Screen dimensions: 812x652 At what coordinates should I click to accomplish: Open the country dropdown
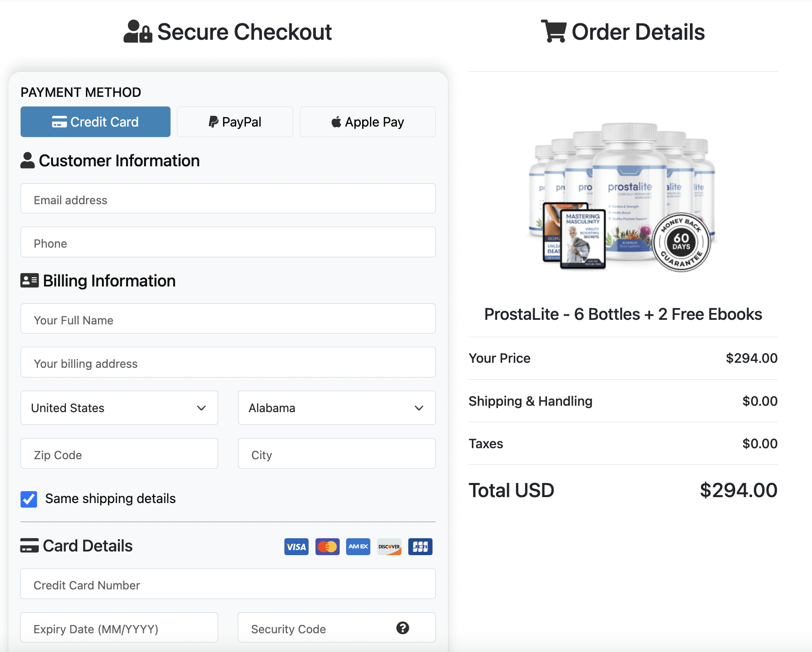pyautogui.click(x=119, y=408)
